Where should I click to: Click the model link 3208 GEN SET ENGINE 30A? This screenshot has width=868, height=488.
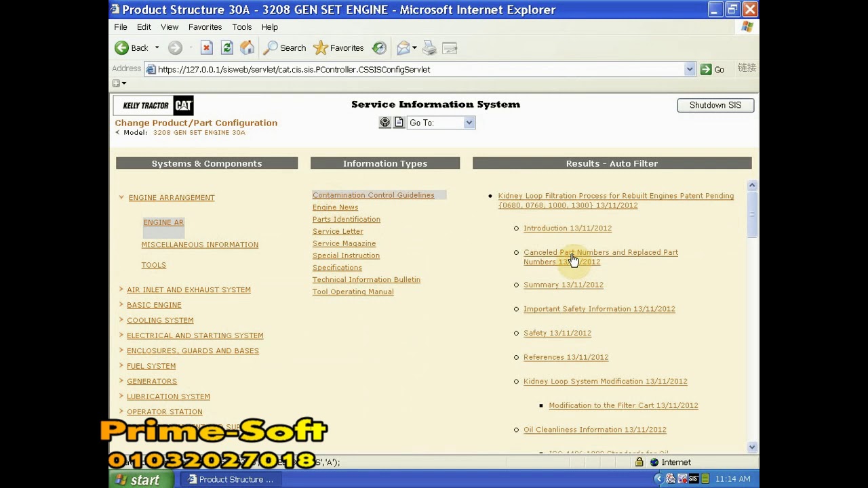[x=199, y=133]
